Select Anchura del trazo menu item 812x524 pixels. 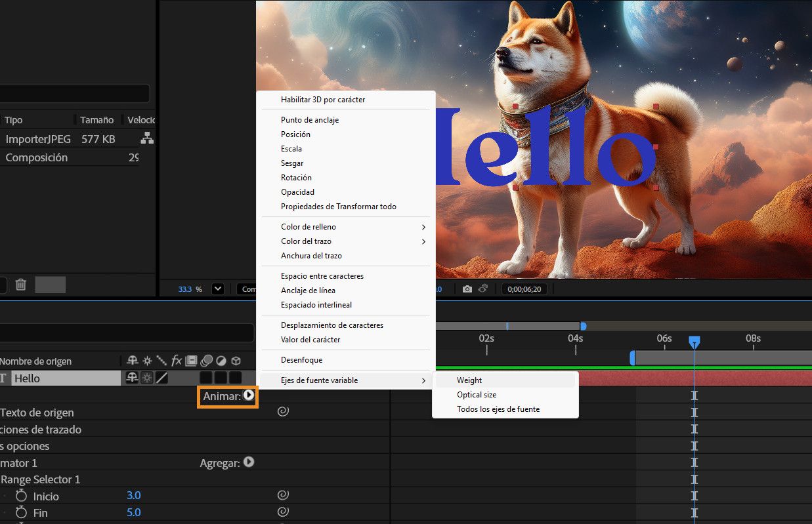(345, 256)
